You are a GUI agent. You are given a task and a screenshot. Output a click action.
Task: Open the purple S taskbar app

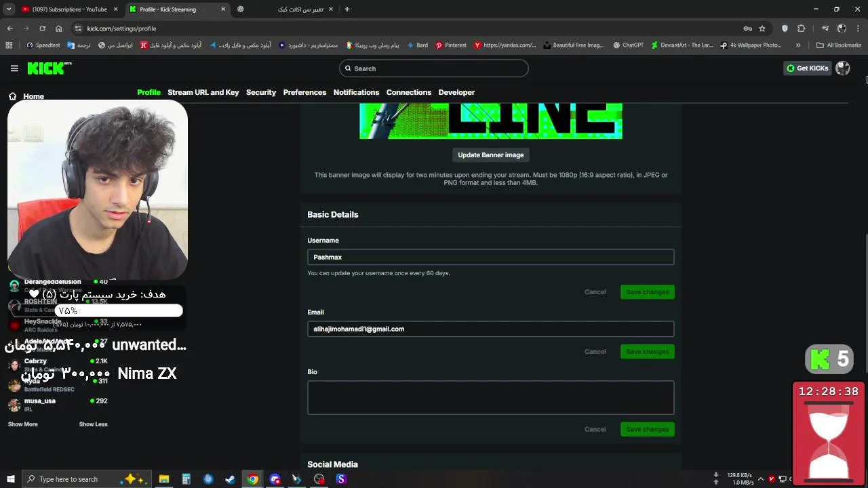click(x=341, y=479)
